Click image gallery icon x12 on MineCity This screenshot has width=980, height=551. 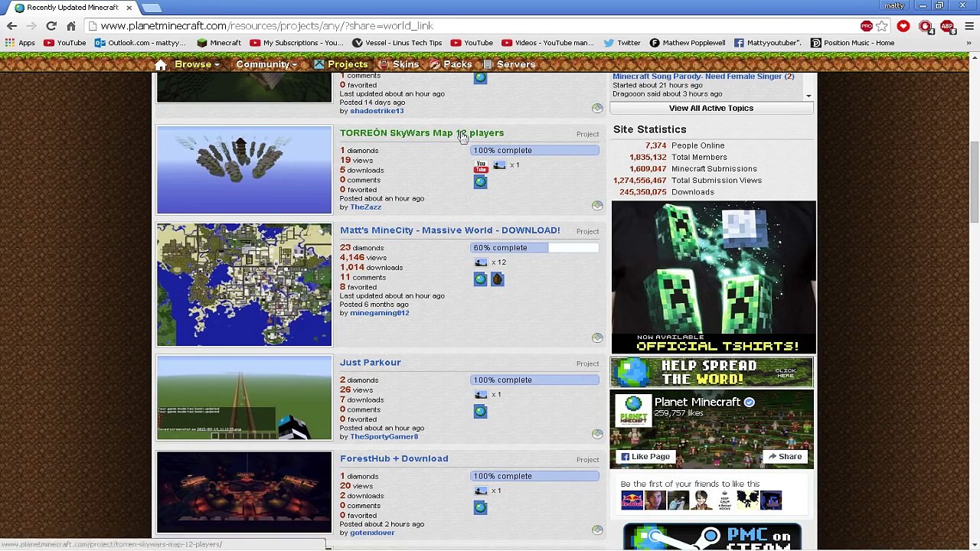pos(481,262)
